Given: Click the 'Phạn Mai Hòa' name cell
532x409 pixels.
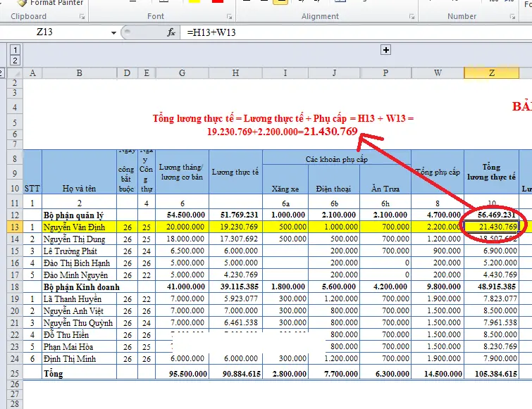Looking at the screenshot, I should click(80, 346).
